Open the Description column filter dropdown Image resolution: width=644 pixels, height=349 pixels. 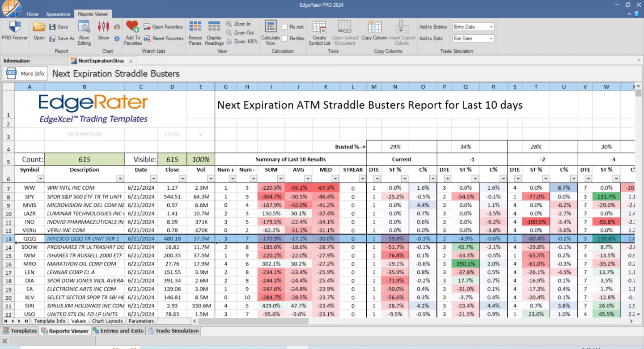tap(120, 179)
